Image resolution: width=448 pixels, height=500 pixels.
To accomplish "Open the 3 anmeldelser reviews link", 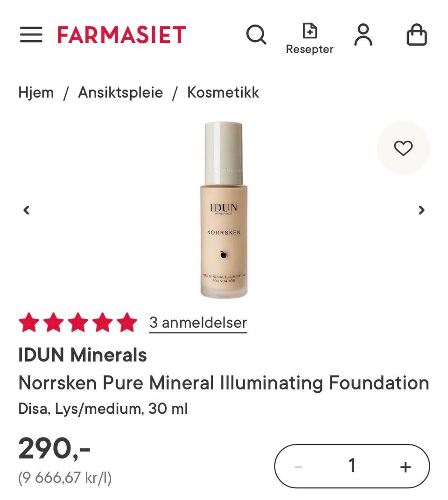I will (198, 322).
